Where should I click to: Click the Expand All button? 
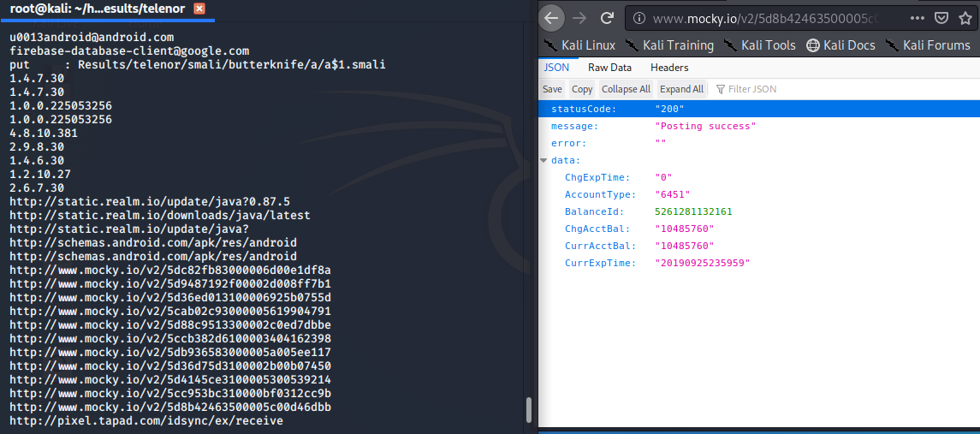pos(681,89)
